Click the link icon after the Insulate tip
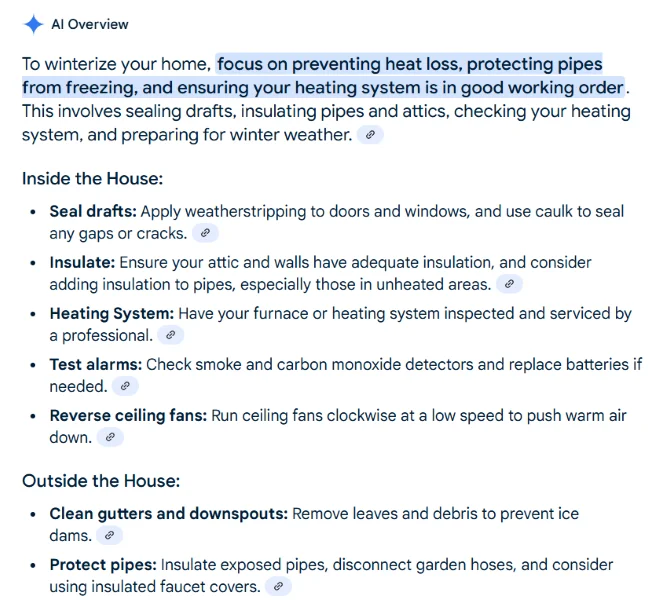 [x=509, y=284]
